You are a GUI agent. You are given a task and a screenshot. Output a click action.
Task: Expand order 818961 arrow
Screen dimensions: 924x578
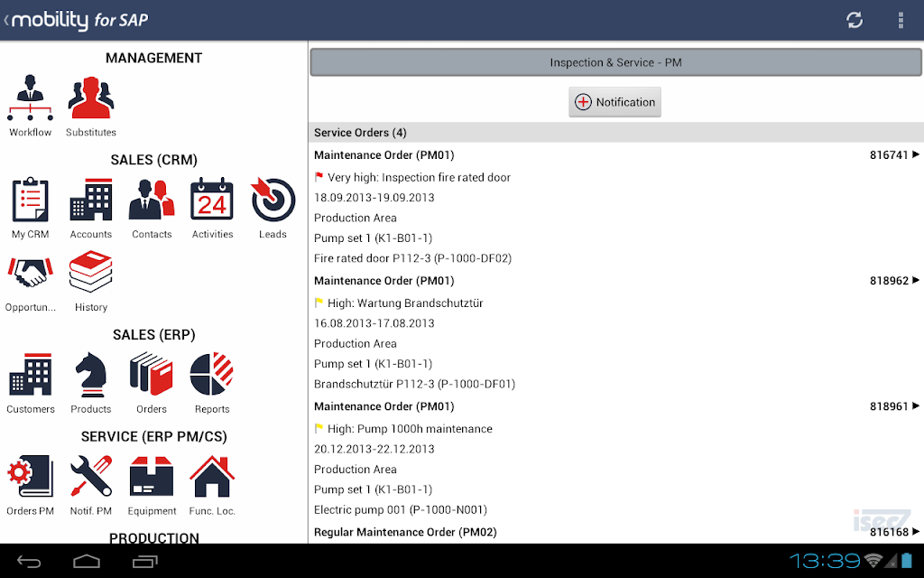point(916,406)
